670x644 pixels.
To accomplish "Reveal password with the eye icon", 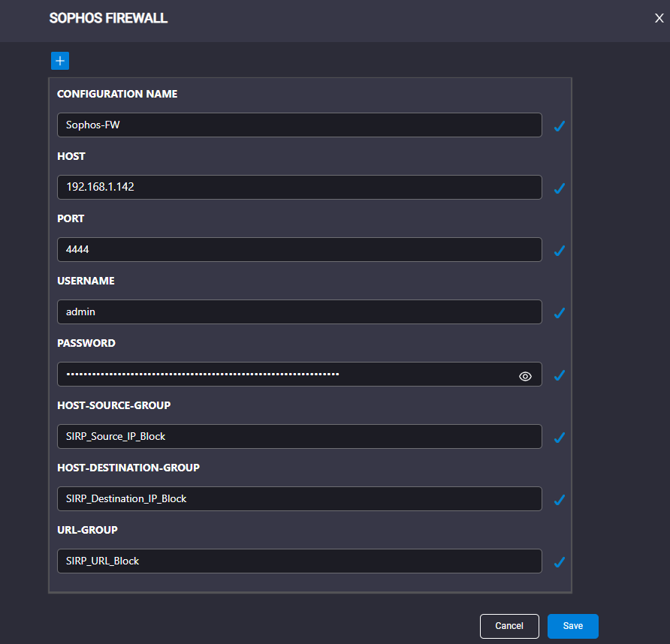I will pos(525,376).
